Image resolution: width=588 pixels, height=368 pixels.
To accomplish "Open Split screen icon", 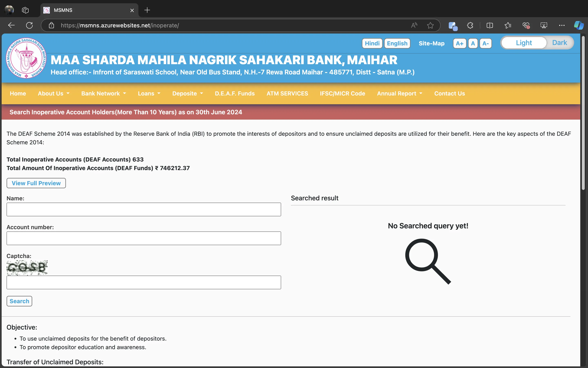I will coord(490,25).
